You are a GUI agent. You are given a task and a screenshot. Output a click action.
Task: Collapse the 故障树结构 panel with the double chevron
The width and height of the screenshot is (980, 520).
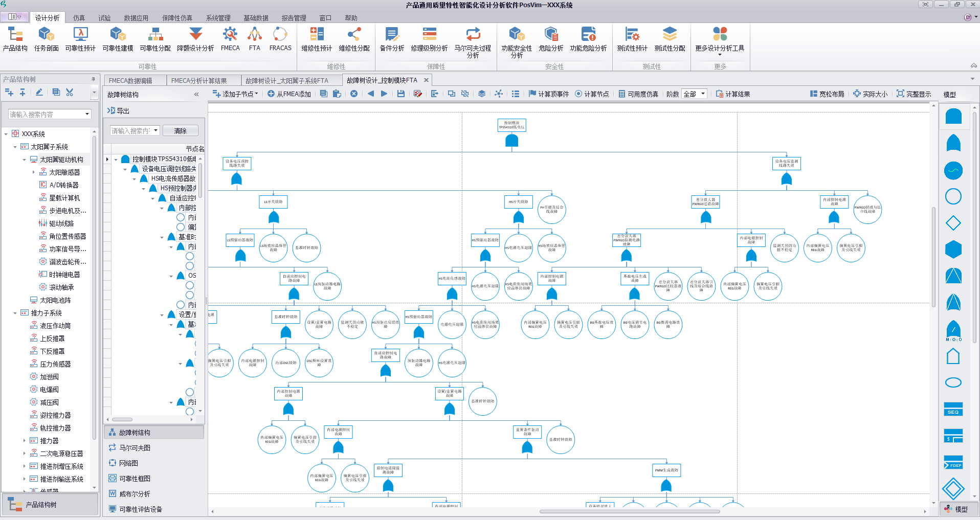[x=196, y=95]
